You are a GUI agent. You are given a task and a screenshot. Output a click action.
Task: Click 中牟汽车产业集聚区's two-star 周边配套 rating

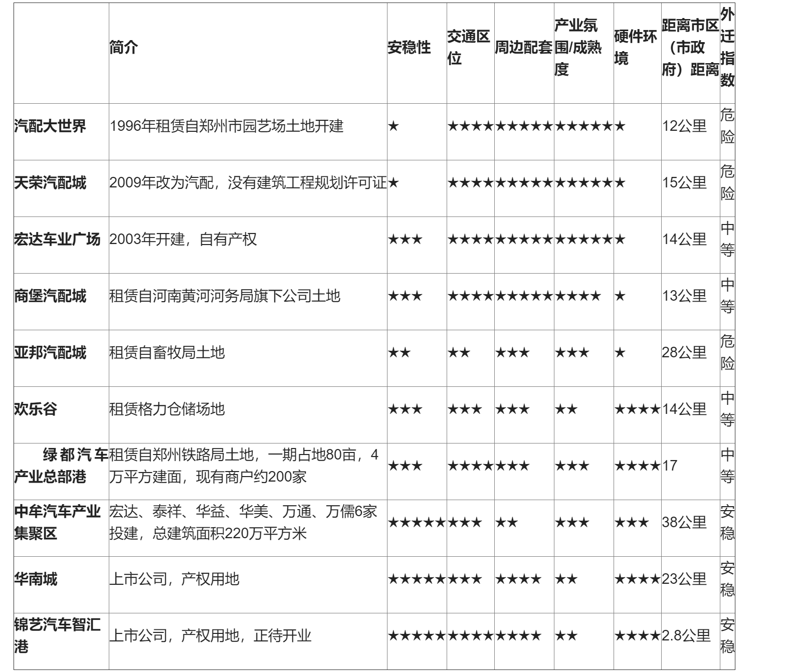(506, 523)
